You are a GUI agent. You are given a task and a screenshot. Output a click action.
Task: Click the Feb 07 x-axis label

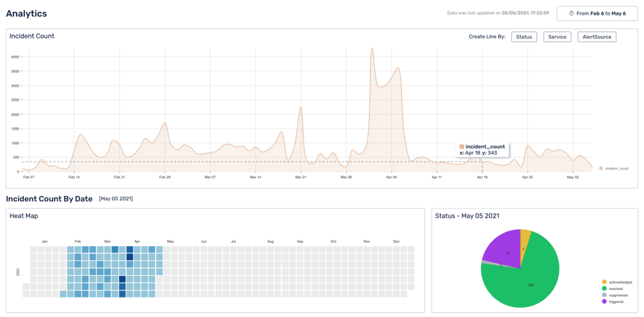pos(29,177)
